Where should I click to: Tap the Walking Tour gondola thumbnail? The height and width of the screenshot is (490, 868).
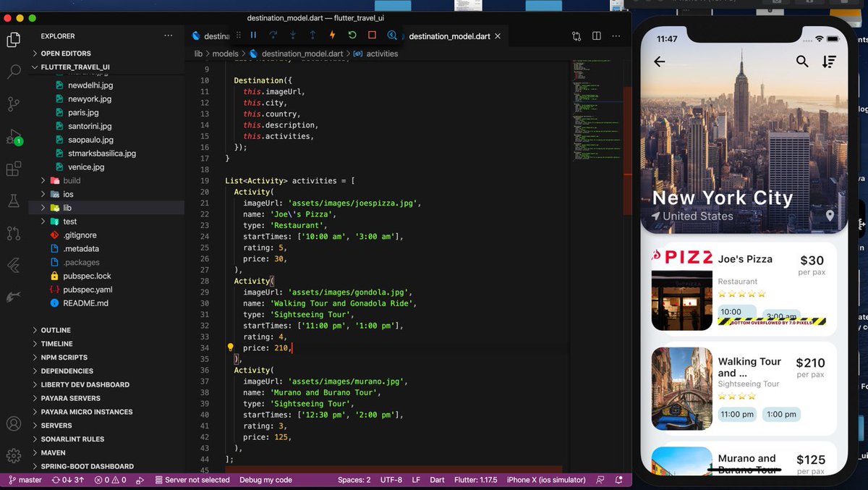pyautogui.click(x=681, y=389)
